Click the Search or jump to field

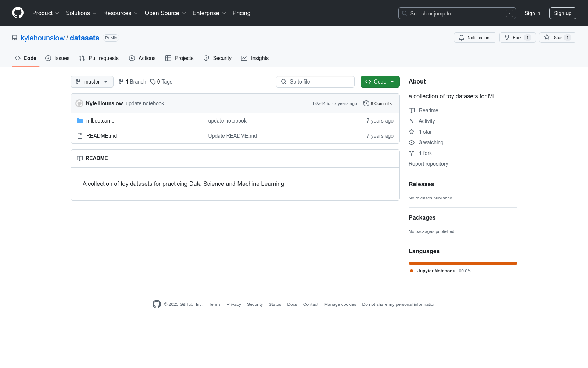(457, 13)
